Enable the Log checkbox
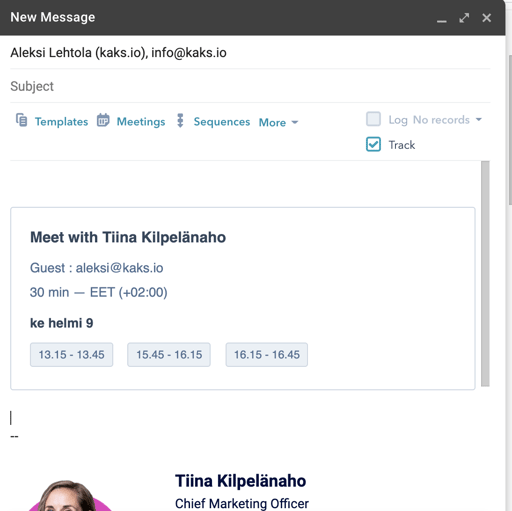 (x=373, y=119)
